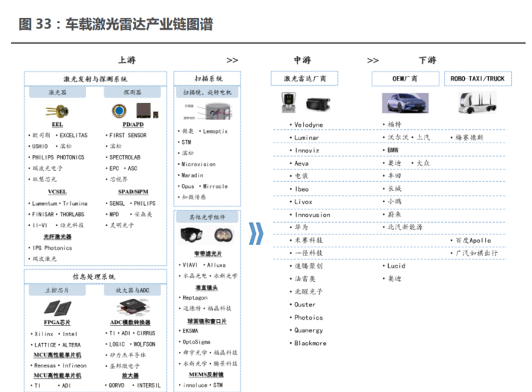Screen dimensions: 532x392
Task: Click the 信息处理系统 section header
Action: point(96,276)
